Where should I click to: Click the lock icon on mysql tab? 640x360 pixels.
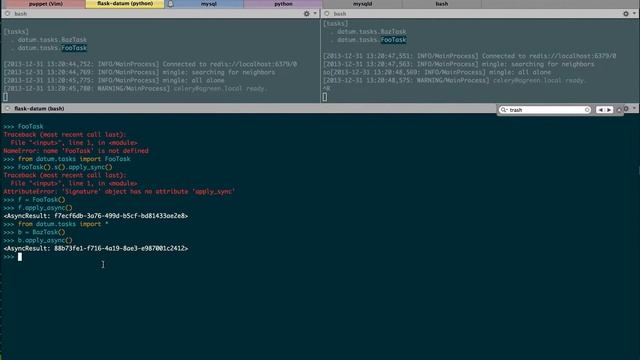(171, 4)
